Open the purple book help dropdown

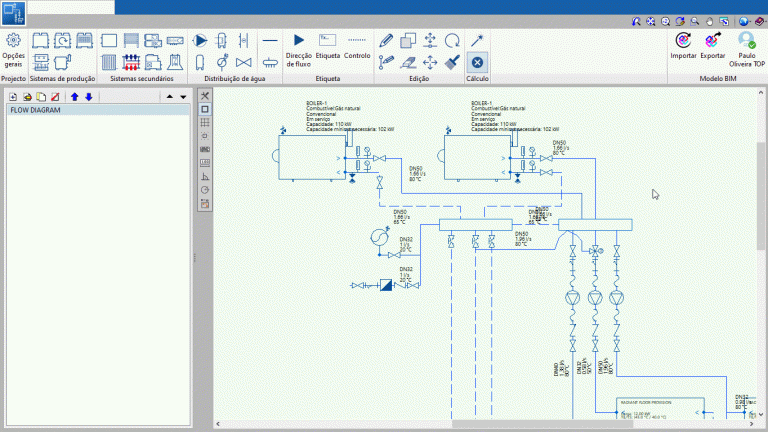(760, 22)
